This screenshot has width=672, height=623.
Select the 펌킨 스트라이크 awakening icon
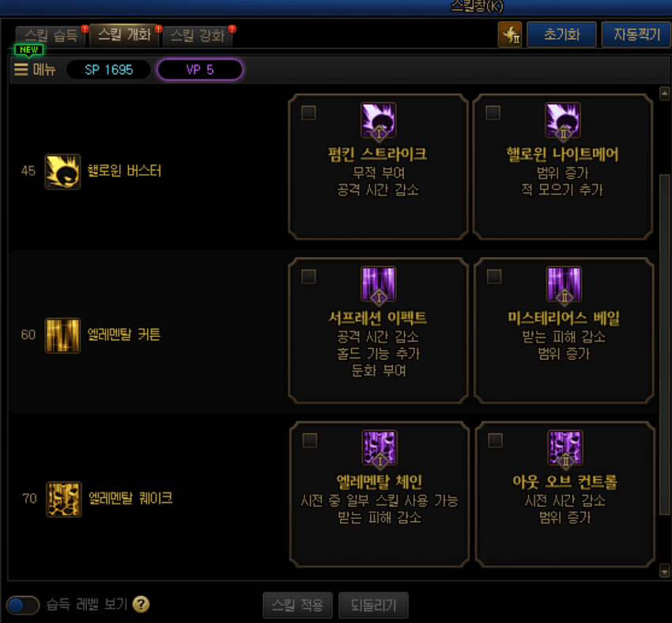379,120
